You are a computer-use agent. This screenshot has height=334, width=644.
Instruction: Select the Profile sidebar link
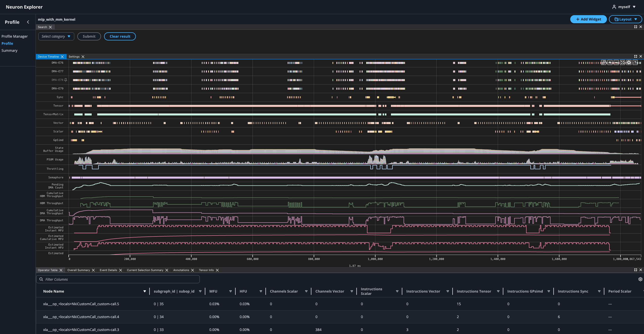coord(7,43)
